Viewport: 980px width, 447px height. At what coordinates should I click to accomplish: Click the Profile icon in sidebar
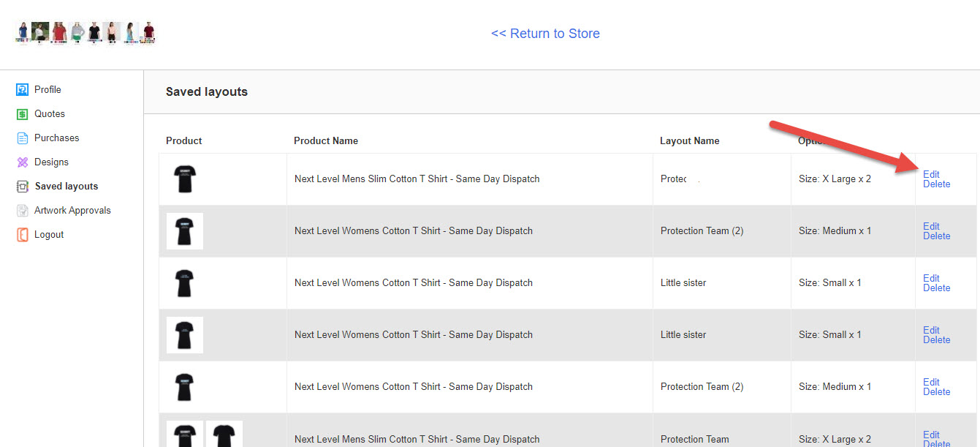[x=22, y=90]
